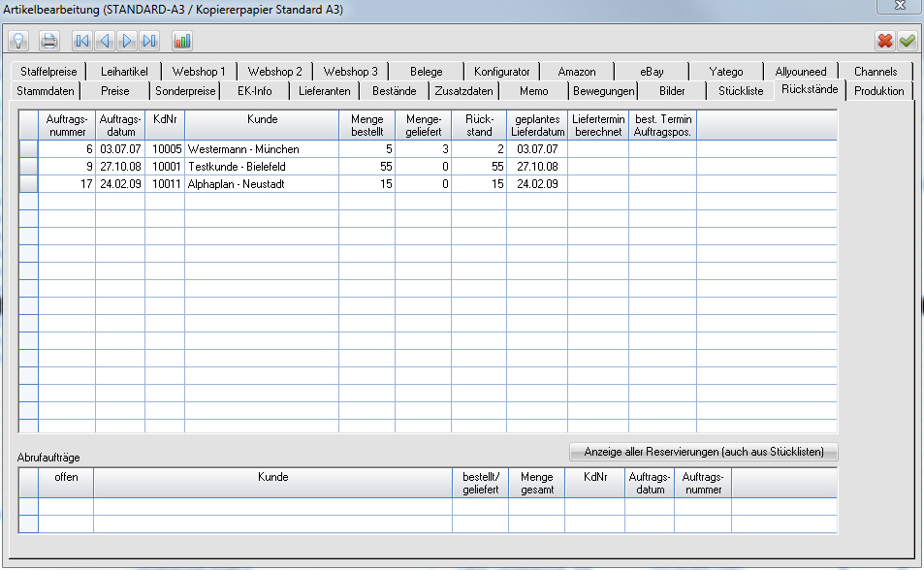
Task: Click customer number 10001 cell
Action: pyautogui.click(x=165, y=166)
